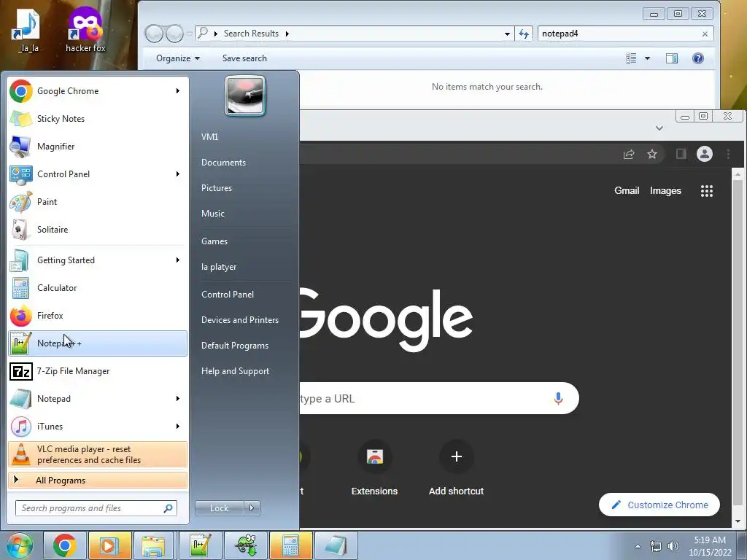Open Organize dropdown in Explorer window
The image size is (747, 560).
point(178,58)
